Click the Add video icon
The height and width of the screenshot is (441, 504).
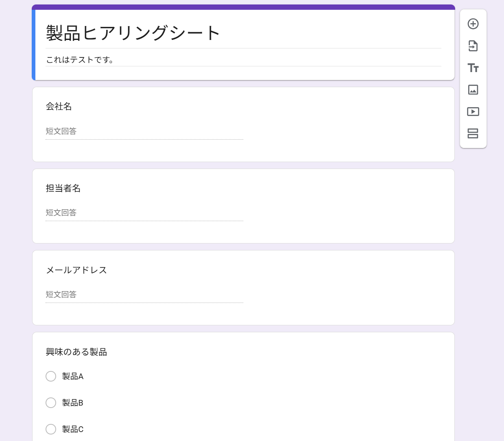point(473,112)
